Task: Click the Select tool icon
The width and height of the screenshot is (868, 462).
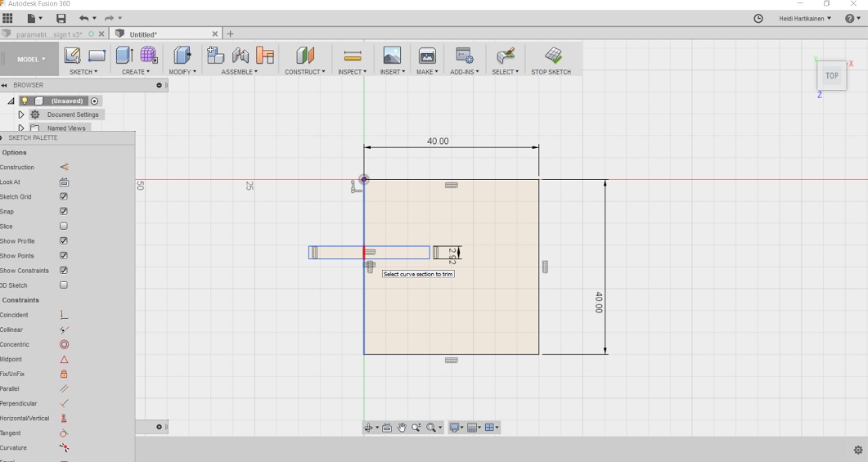Action: (x=506, y=56)
